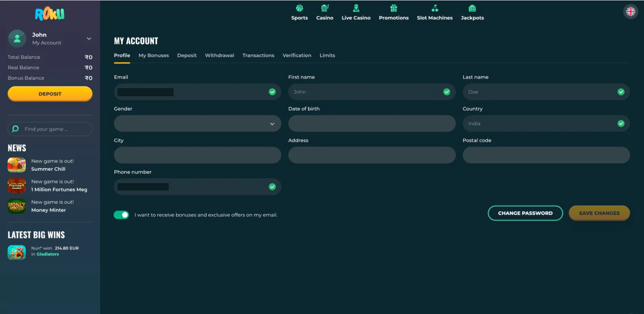Click the Country verified checkmark icon
This screenshot has height=314, width=644.
tap(621, 124)
